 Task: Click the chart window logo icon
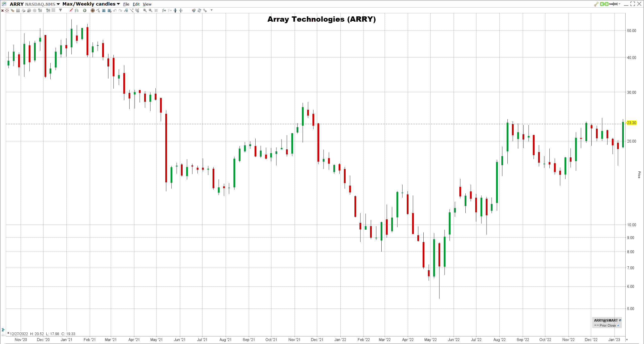coord(4,4)
